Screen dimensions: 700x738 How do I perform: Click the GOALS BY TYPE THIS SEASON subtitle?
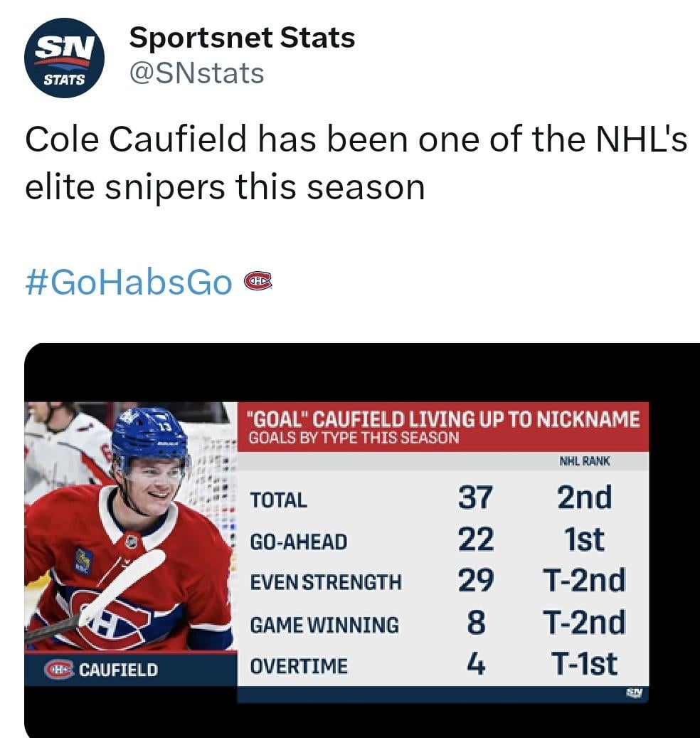tap(354, 438)
